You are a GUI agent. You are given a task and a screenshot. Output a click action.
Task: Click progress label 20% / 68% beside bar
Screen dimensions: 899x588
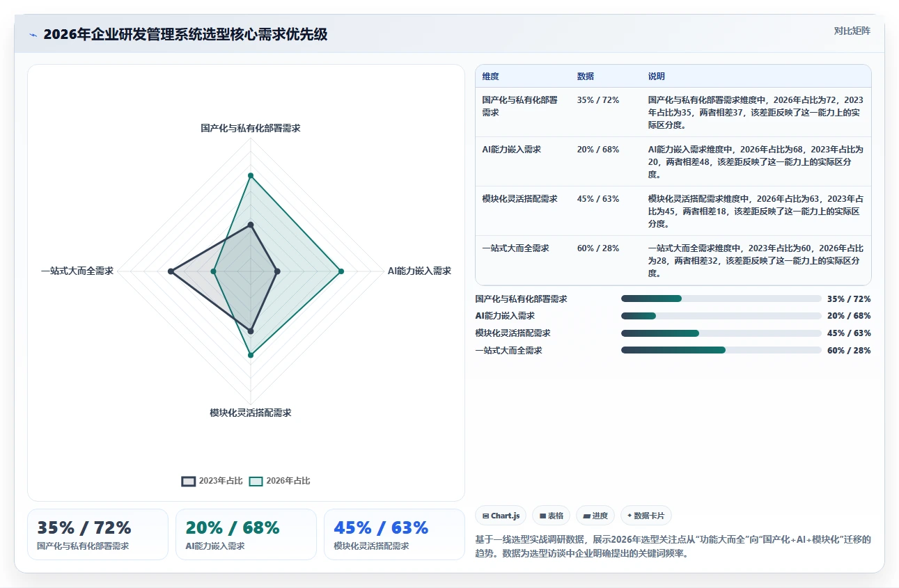point(849,316)
